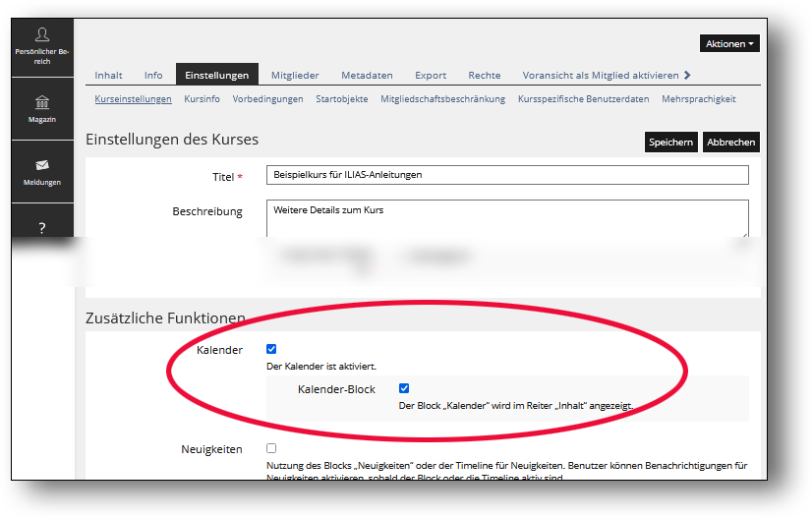Open Meldungen envelope icon

click(x=41, y=165)
